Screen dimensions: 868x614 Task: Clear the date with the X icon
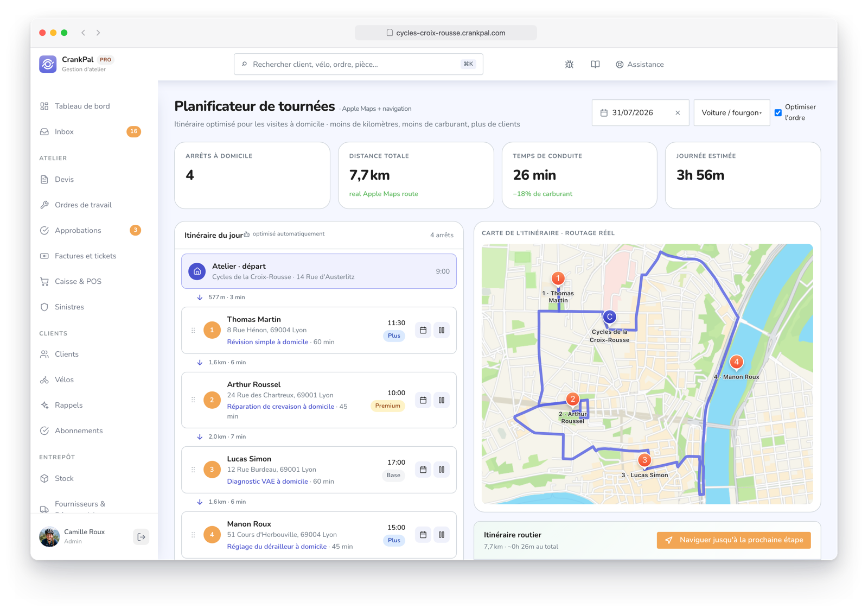(678, 113)
